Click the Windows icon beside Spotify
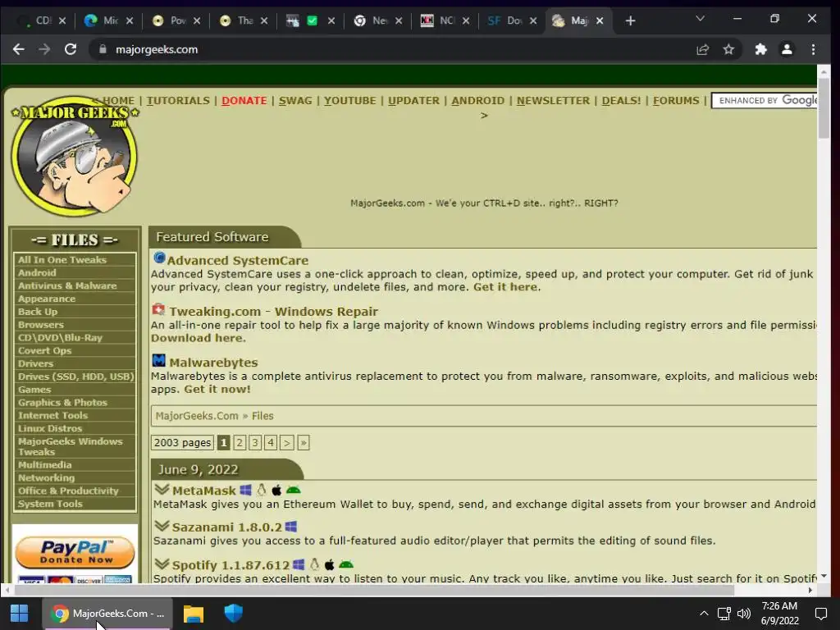The image size is (840, 630). (299, 564)
